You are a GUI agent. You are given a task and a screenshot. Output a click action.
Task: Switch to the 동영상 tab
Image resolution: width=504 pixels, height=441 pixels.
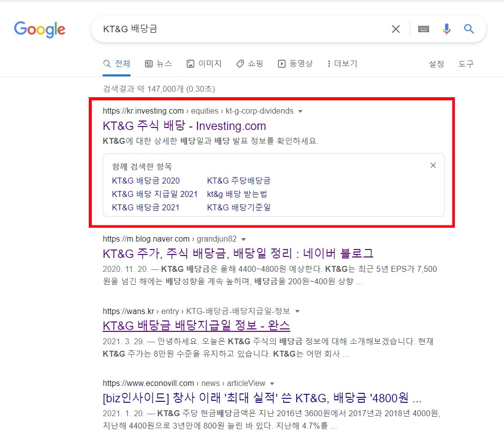pyautogui.click(x=295, y=63)
